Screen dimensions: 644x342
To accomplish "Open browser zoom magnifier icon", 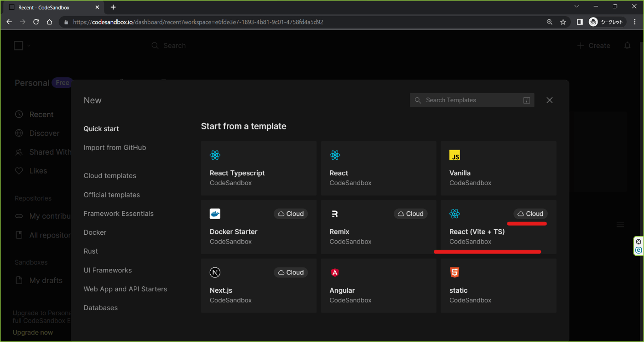I will pos(549,22).
